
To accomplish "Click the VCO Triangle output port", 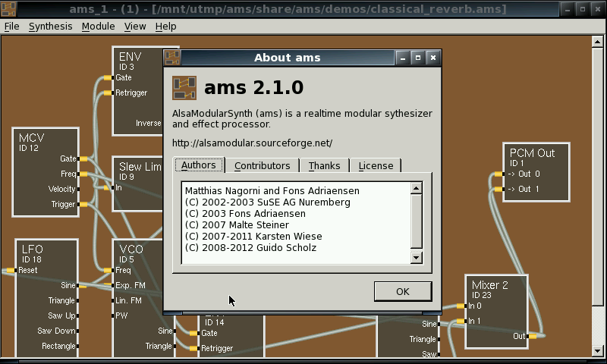I will [175, 346].
